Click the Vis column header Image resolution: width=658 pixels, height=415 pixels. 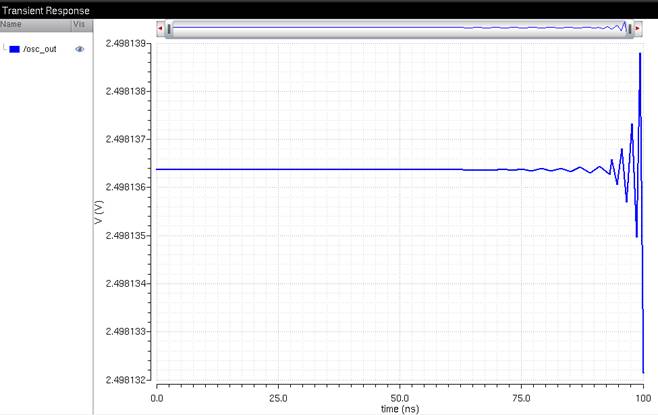[79, 23]
